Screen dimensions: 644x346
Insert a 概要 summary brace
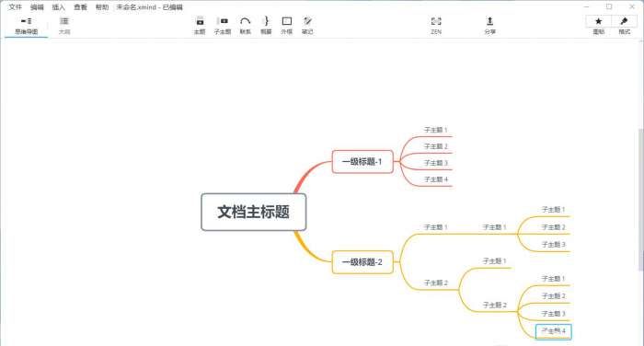[x=266, y=26]
